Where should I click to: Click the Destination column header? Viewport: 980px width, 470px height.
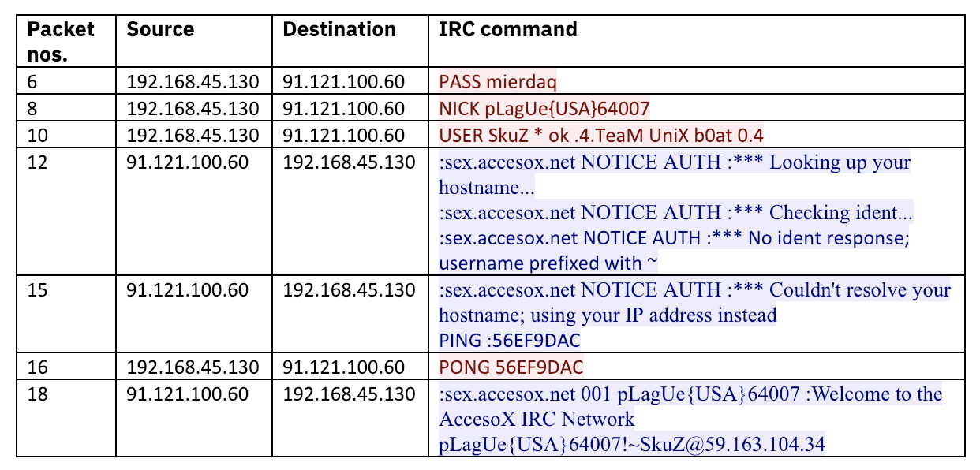[x=339, y=30]
